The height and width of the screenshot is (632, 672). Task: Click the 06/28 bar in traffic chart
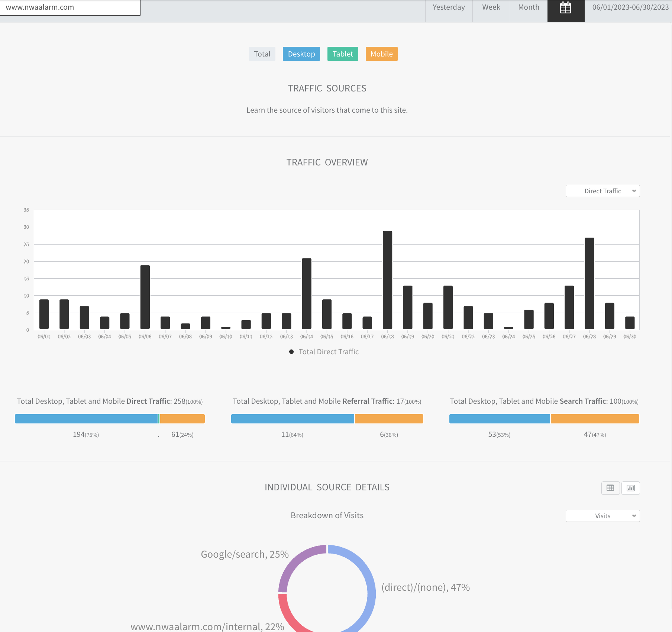(589, 283)
